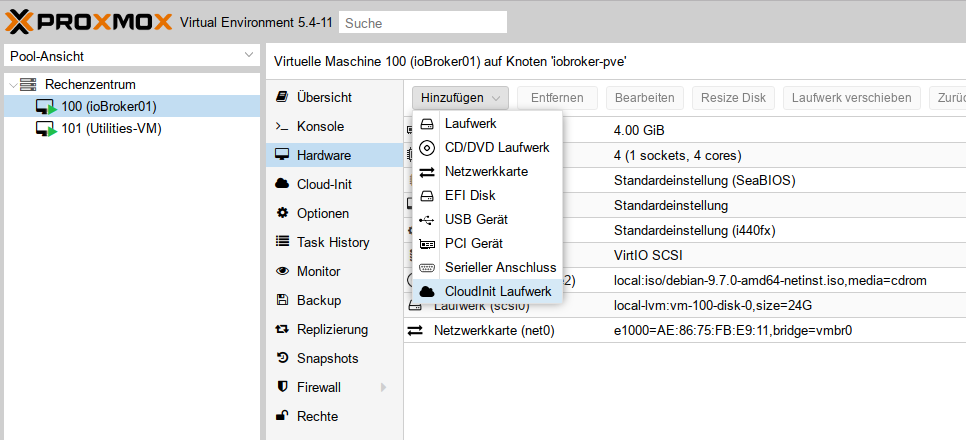Open the Konsole tab
Viewport: 966px width, 440px height.
click(335, 126)
